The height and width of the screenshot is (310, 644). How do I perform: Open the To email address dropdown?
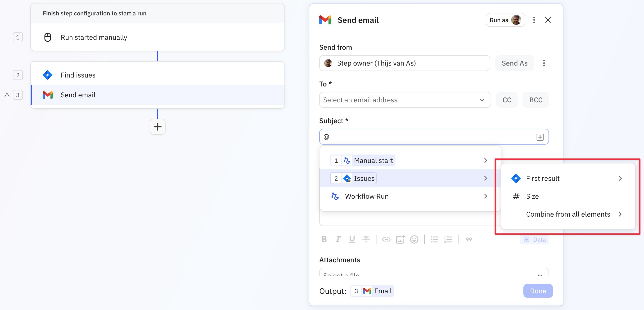(405, 100)
